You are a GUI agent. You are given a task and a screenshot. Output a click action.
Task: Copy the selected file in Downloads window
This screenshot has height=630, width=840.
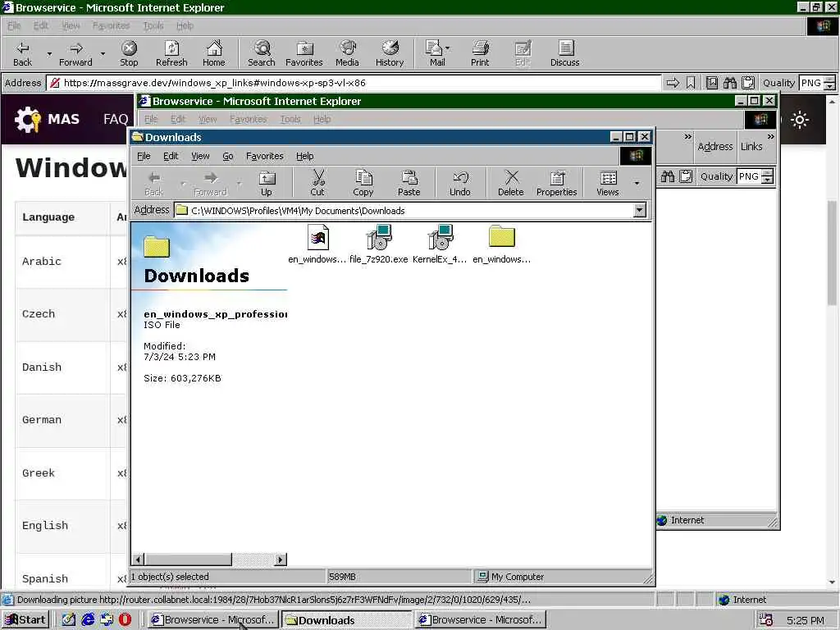pos(363,183)
